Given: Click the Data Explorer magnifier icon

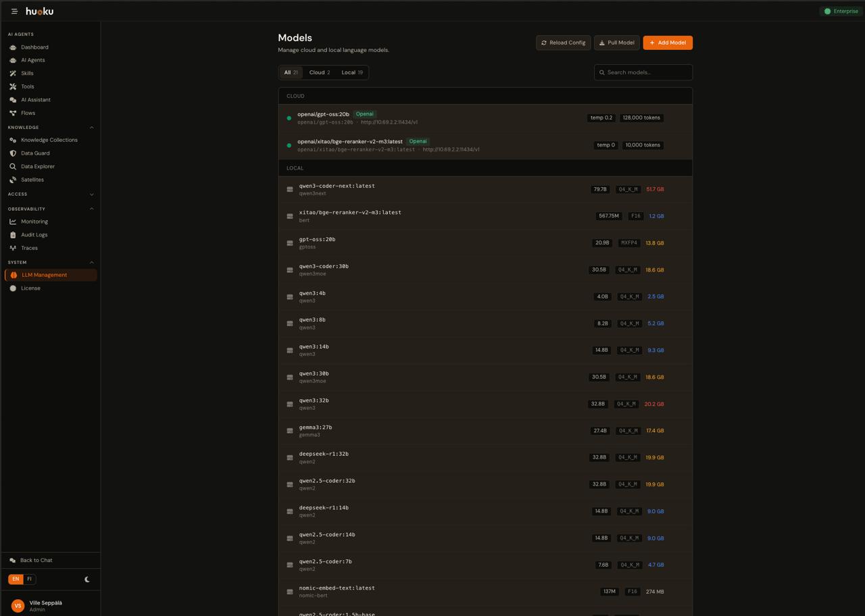Looking at the screenshot, I should click(13, 166).
